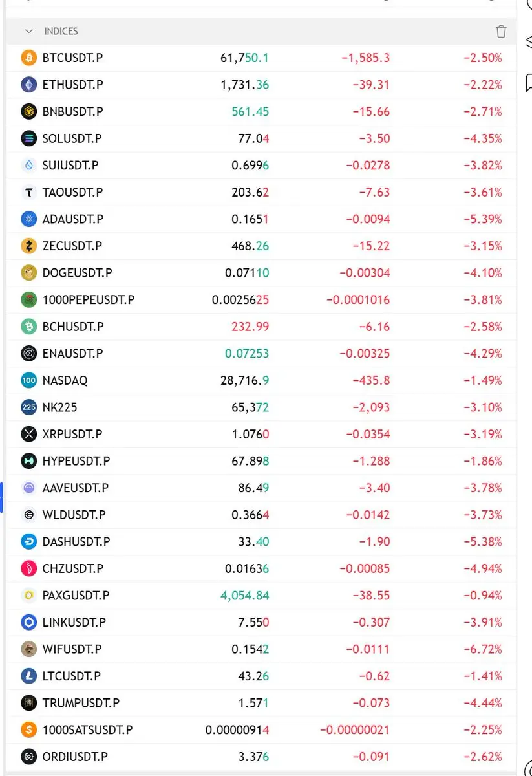The height and width of the screenshot is (776, 532).
Task: Click the XRP logo icon
Action: click(x=28, y=434)
